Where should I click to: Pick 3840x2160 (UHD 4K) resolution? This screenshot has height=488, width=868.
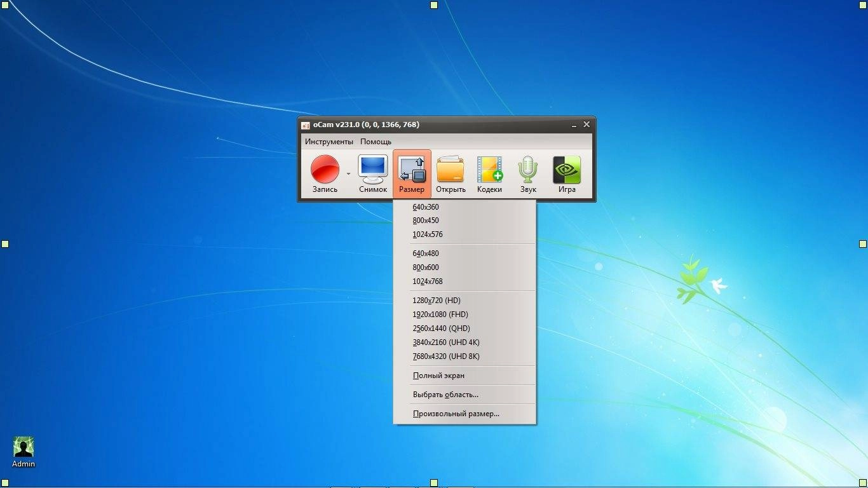pyautogui.click(x=465, y=342)
